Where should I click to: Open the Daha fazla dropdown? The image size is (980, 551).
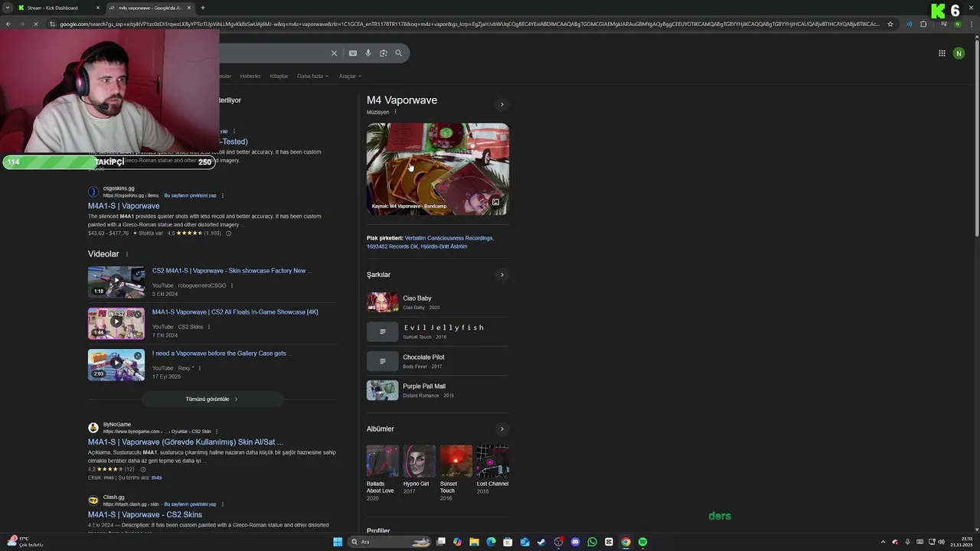(312, 76)
